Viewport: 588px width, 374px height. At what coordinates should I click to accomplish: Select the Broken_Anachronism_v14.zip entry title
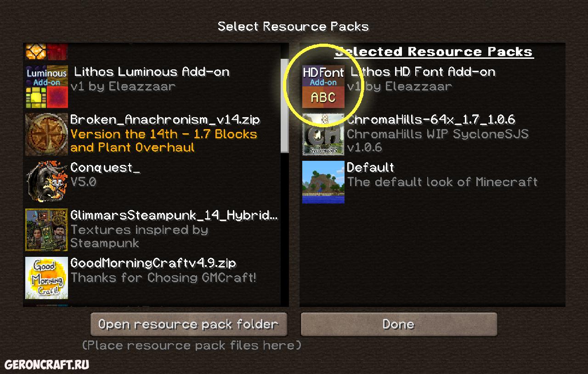[165, 119]
